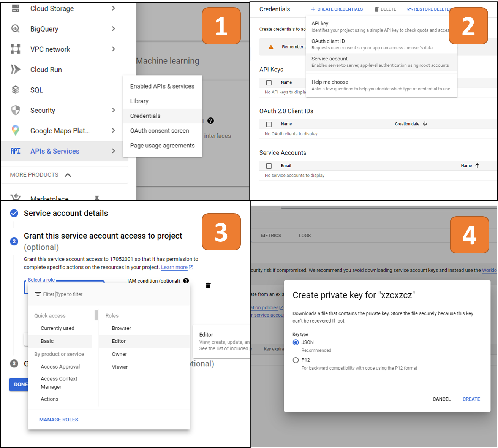Image resolution: width=498 pixels, height=448 pixels.
Task: Click the VPC network icon
Action: pyautogui.click(x=16, y=49)
